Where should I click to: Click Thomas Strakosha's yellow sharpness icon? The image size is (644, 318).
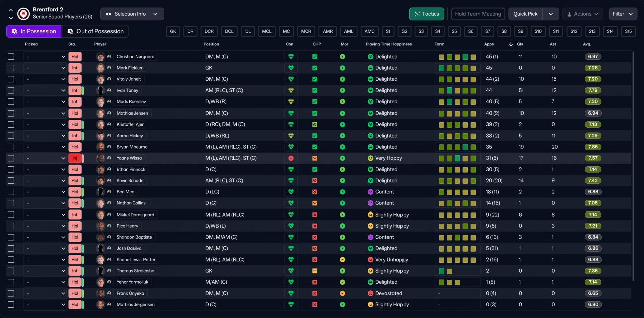(x=315, y=271)
